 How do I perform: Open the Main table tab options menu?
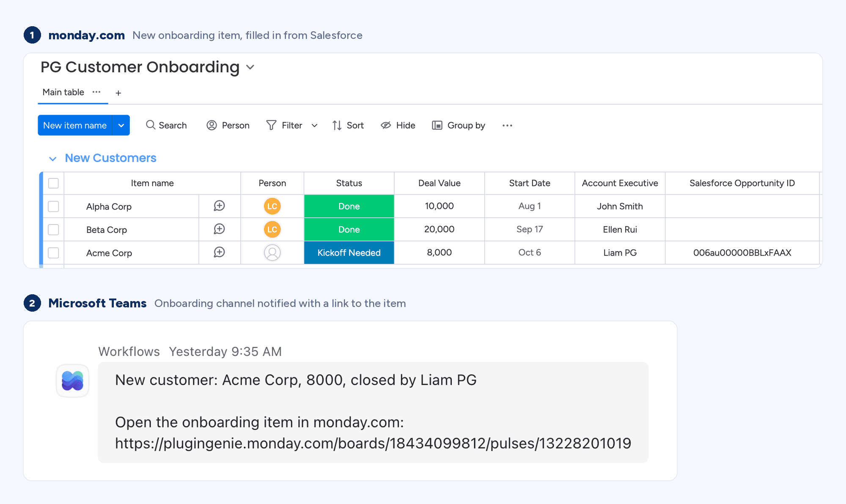pos(96,92)
